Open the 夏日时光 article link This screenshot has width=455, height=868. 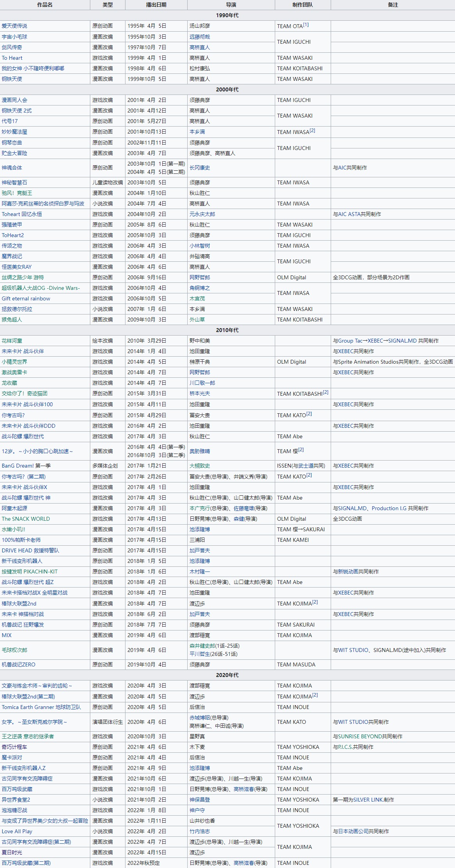click(12, 852)
